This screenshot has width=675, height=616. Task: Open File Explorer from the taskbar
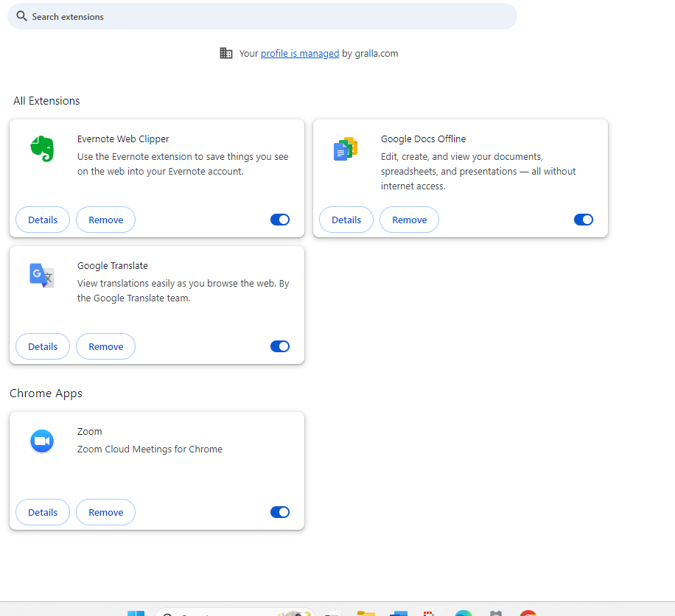pyautogui.click(x=366, y=613)
